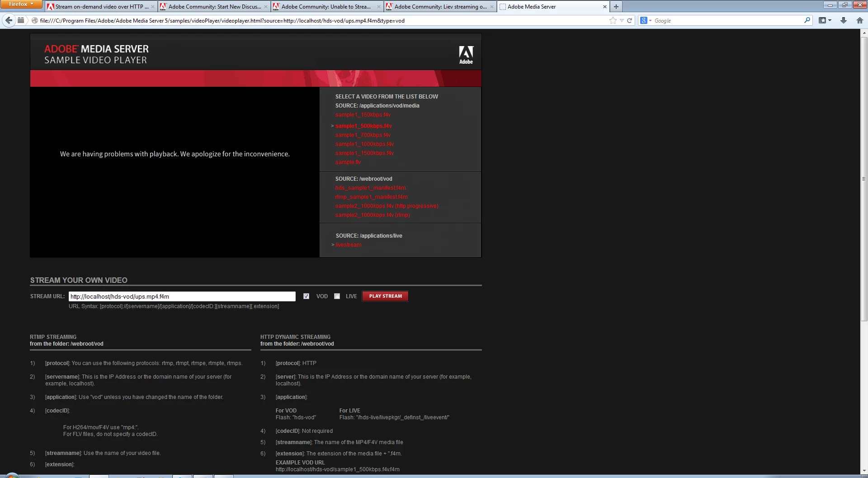868x478 pixels.
Task: Open the downloads arrow icon
Action: 843,20
